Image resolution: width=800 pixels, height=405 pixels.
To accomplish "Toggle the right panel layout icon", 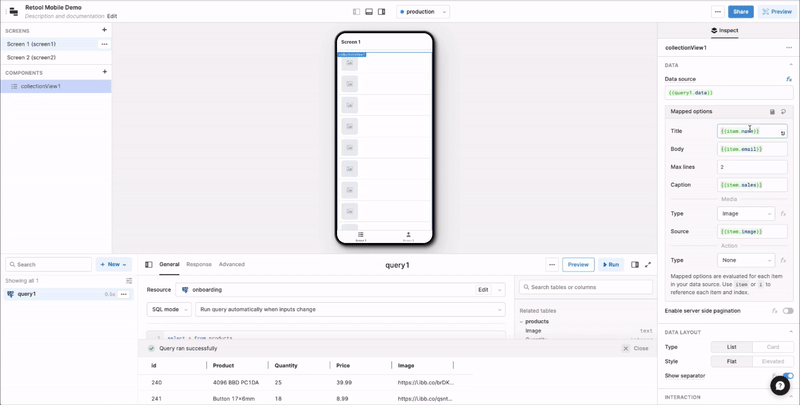I will [x=382, y=12].
